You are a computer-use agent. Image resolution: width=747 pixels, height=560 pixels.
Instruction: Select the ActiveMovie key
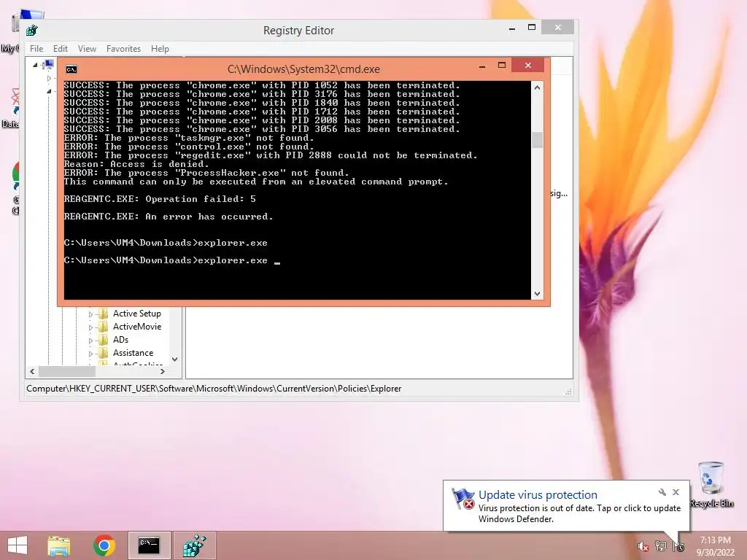pos(136,327)
